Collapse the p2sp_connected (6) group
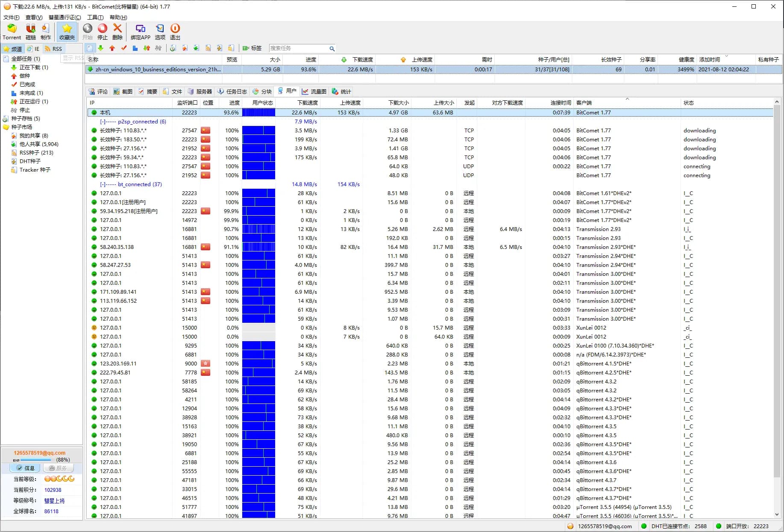The width and height of the screenshot is (784, 532). click(103, 122)
